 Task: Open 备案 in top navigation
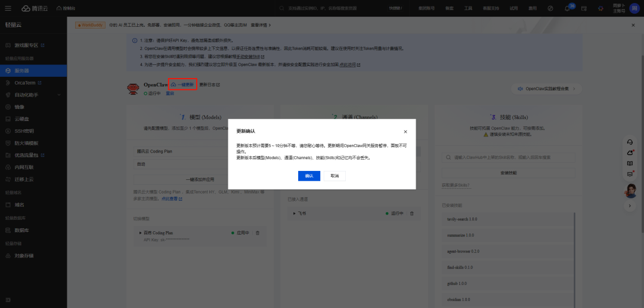(x=450, y=8)
